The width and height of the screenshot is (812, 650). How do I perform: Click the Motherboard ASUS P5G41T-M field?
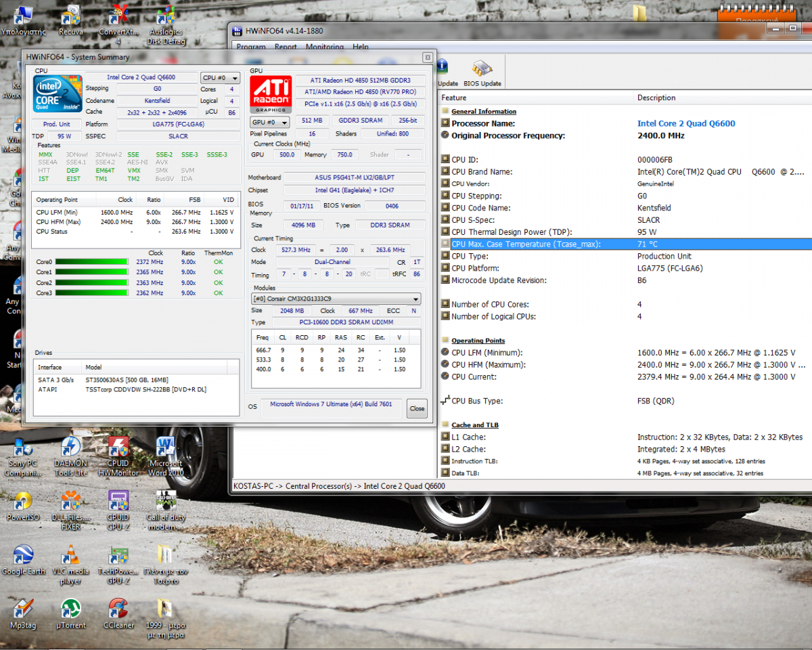(355, 177)
